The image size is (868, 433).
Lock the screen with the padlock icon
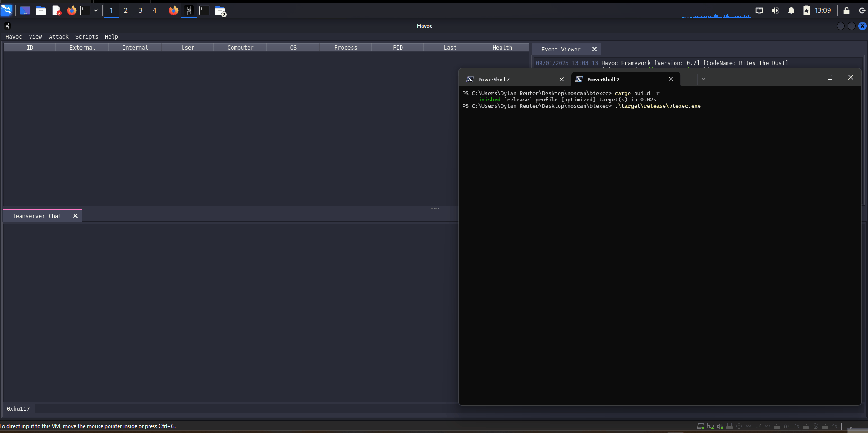pos(847,10)
